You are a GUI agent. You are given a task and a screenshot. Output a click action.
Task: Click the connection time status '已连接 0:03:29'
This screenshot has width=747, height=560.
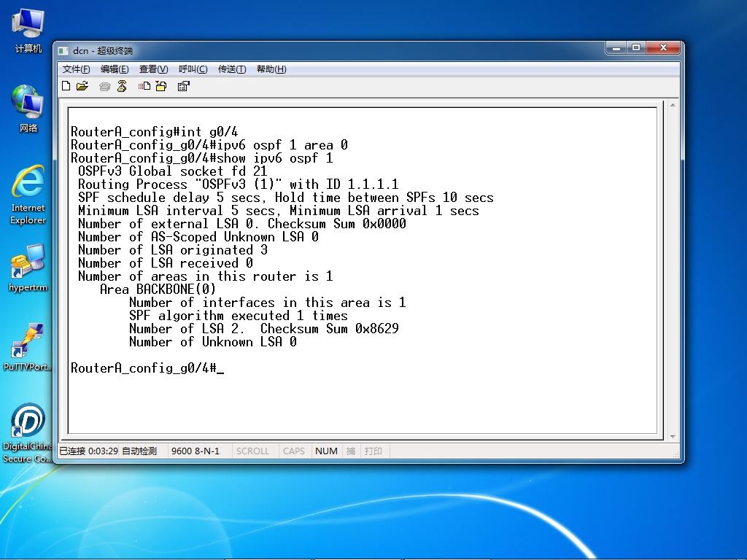point(88,451)
